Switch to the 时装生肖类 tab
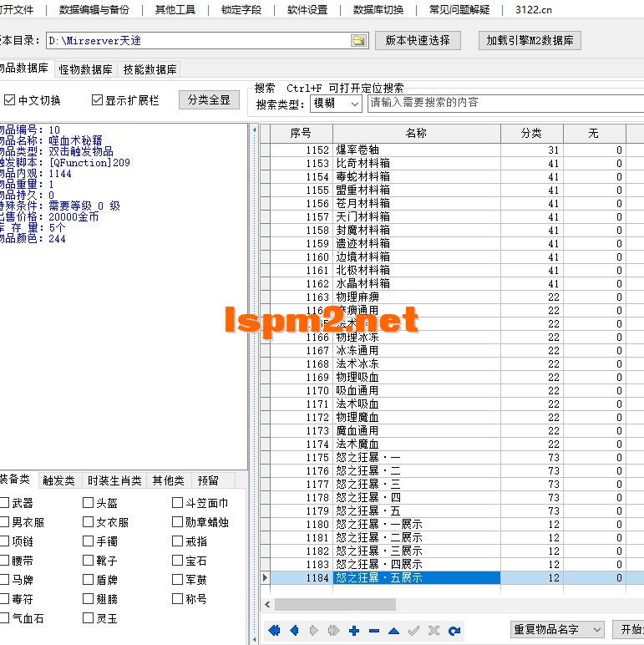644x645 pixels. (x=114, y=480)
